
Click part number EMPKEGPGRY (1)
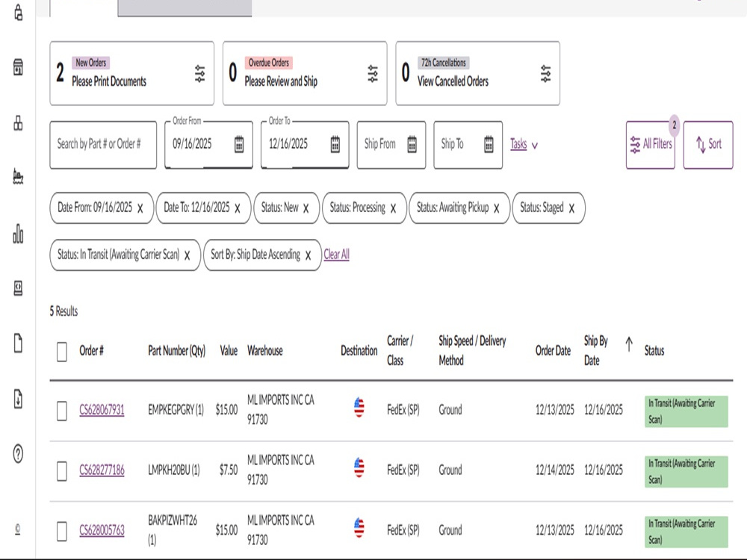click(176, 409)
